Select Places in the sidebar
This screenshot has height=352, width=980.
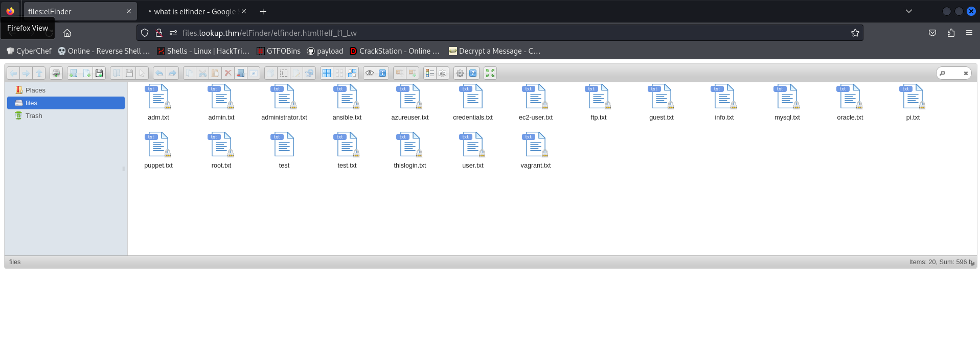point(66,90)
